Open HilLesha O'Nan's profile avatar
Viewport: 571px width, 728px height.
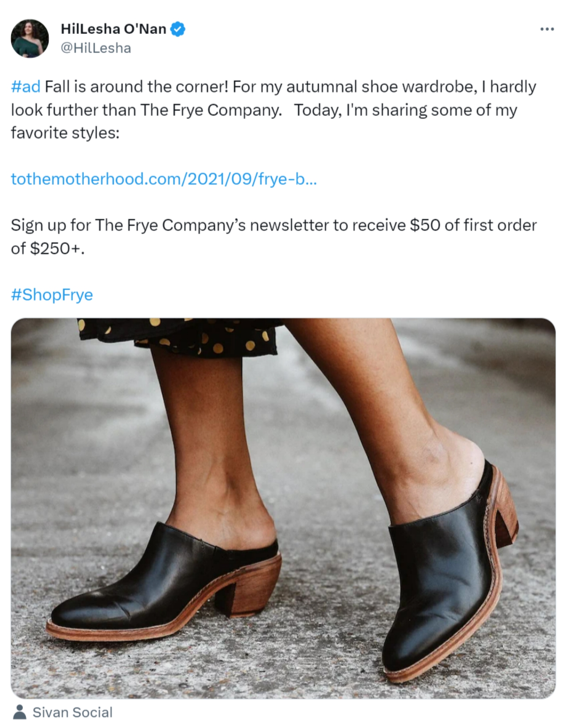[x=30, y=38]
